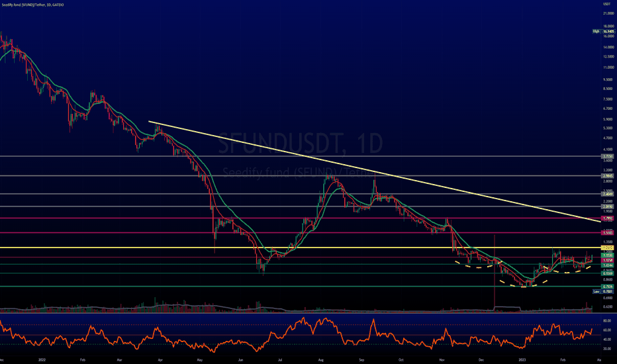
Task: Click the Jul label on time axis
Action: point(280,359)
